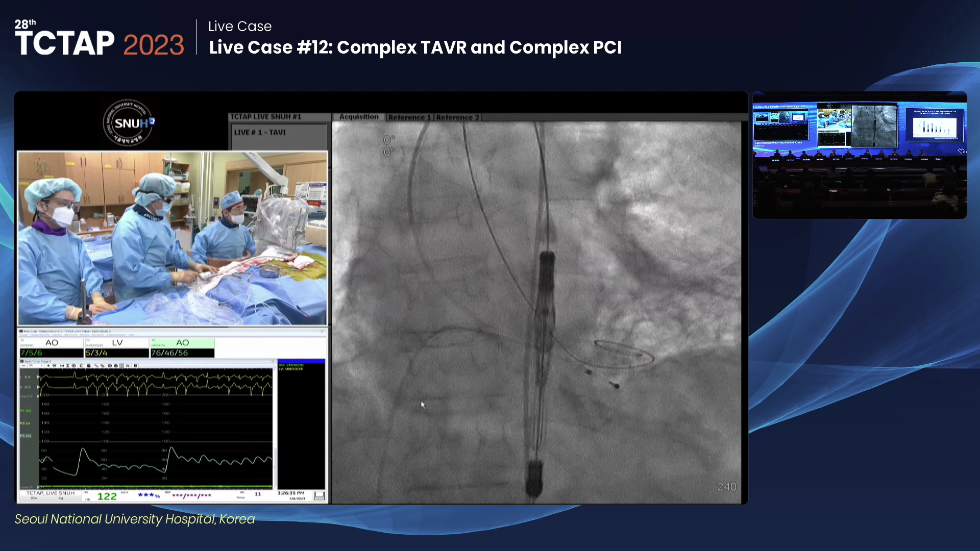Image resolution: width=980 pixels, height=551 pixels.
Task: Click the save disk icon near the clock
Action: [x=320, y=495]
